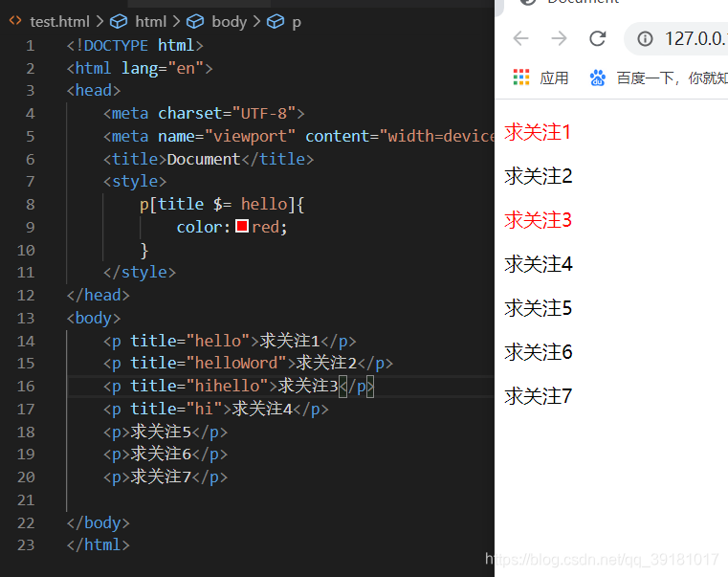Click the 'p[title $= hello]{' selector line
Viewport: 728px width, 577px height.
point(222,205)
